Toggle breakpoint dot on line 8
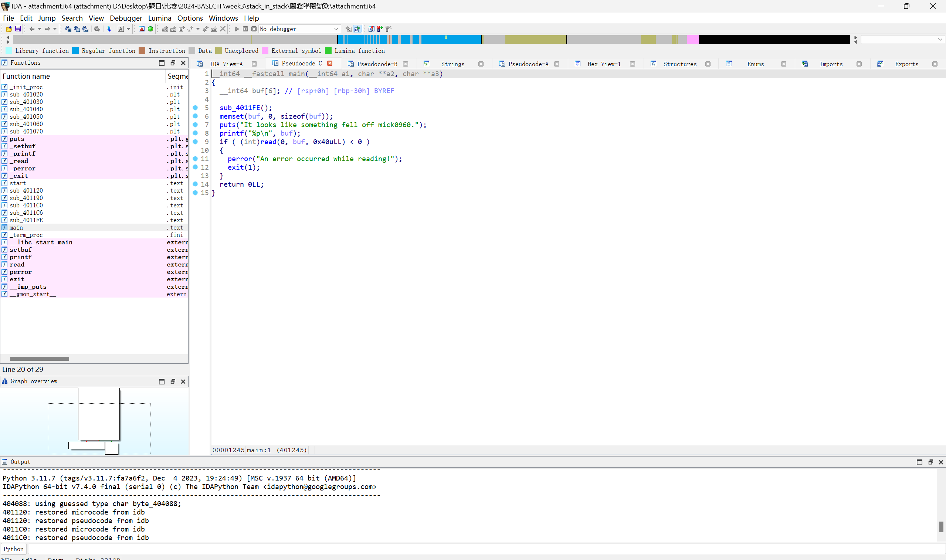The width and height of the screenshot is (946, 560). click(196, 133)
